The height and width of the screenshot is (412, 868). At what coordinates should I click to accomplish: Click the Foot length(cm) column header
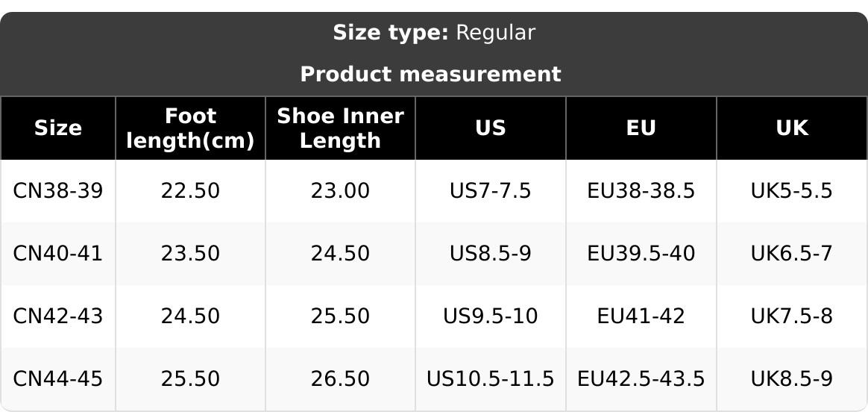coord(190,128)
